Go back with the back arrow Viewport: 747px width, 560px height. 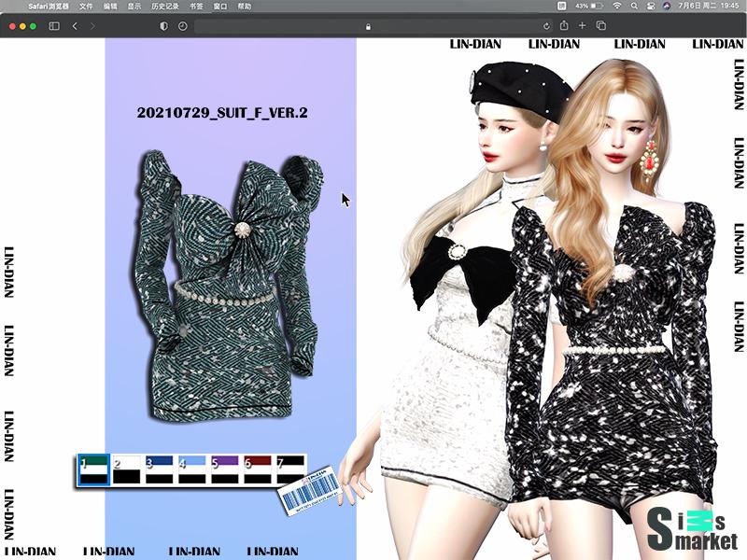tap(75, 26)
